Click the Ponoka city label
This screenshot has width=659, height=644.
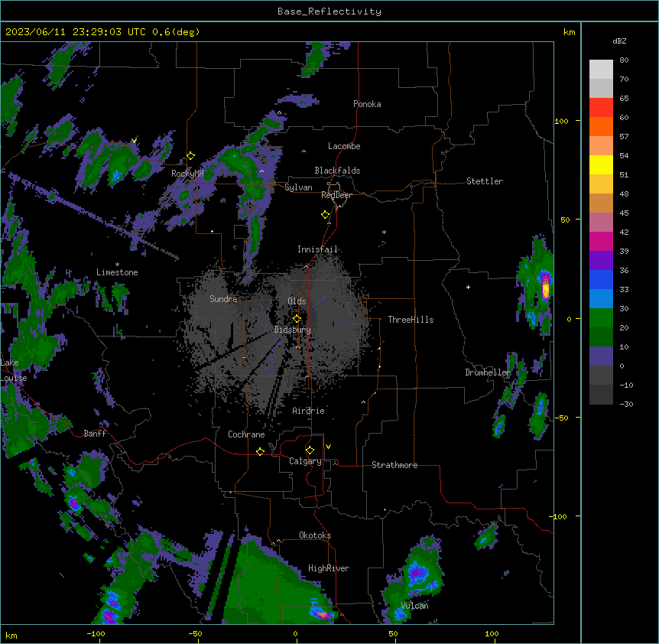click(367, 104)
